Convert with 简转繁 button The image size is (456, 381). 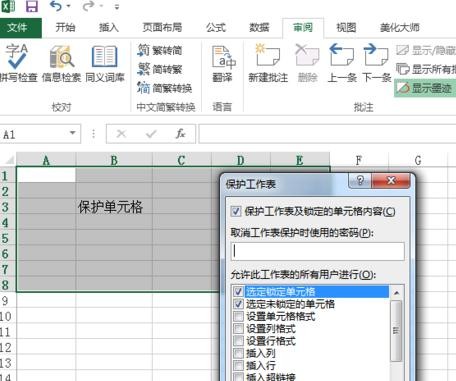pyautogui.click(x=160, y=69)
